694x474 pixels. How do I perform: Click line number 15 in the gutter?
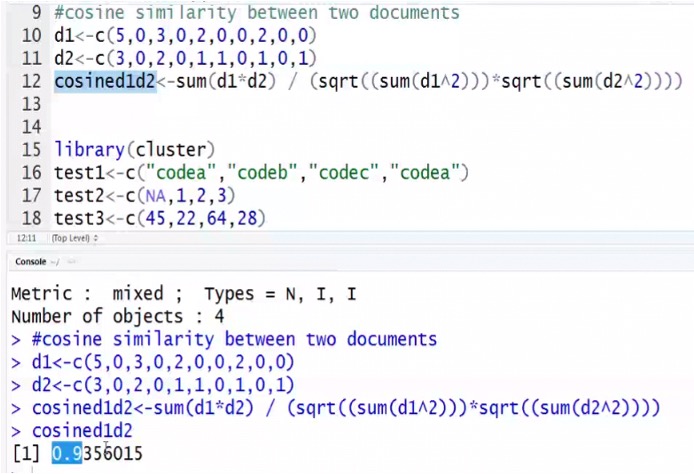coord(31,150)
